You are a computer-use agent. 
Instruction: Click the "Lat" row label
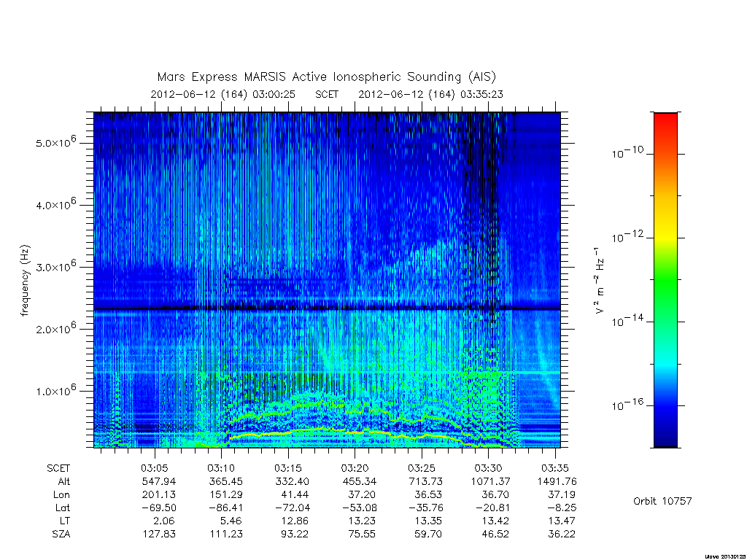(63, 507)
